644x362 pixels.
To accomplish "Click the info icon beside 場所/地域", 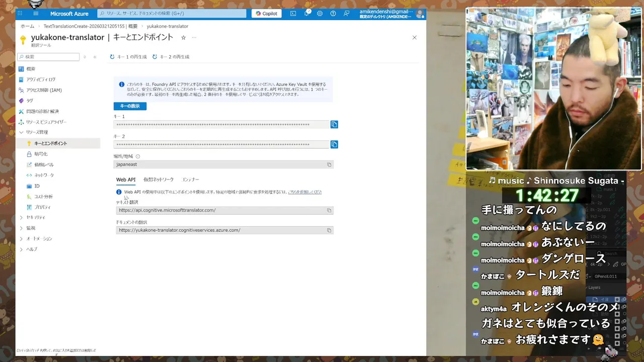I will tap(138, 157).
